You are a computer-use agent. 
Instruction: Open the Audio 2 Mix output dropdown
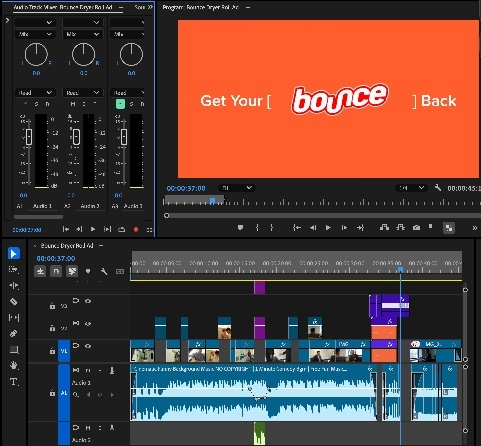[x=82, y=34]
